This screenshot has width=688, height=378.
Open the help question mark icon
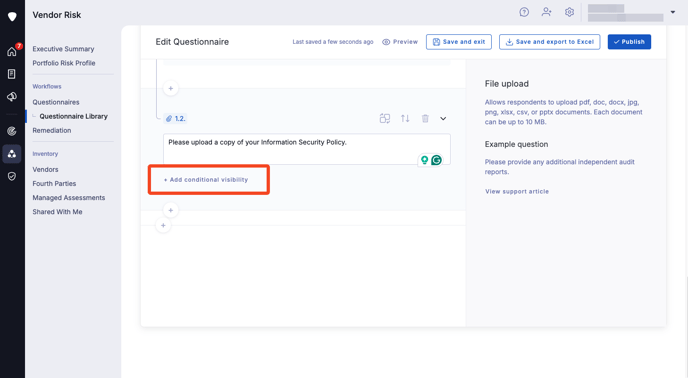click(524, 12)
